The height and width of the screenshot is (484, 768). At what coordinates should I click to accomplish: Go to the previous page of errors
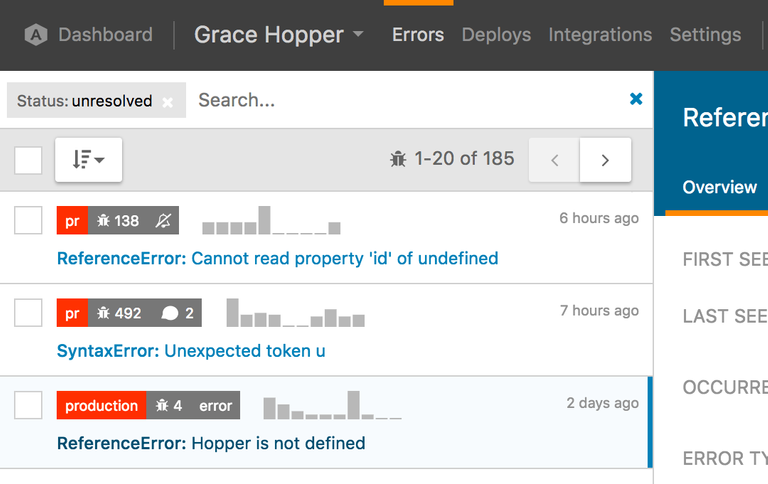tap(554, 160)
